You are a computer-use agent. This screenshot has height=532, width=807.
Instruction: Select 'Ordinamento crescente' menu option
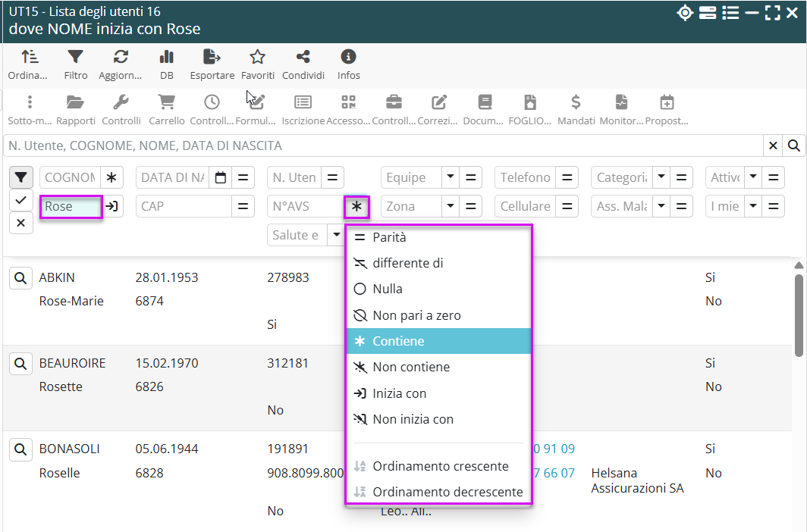click(440, 466)
